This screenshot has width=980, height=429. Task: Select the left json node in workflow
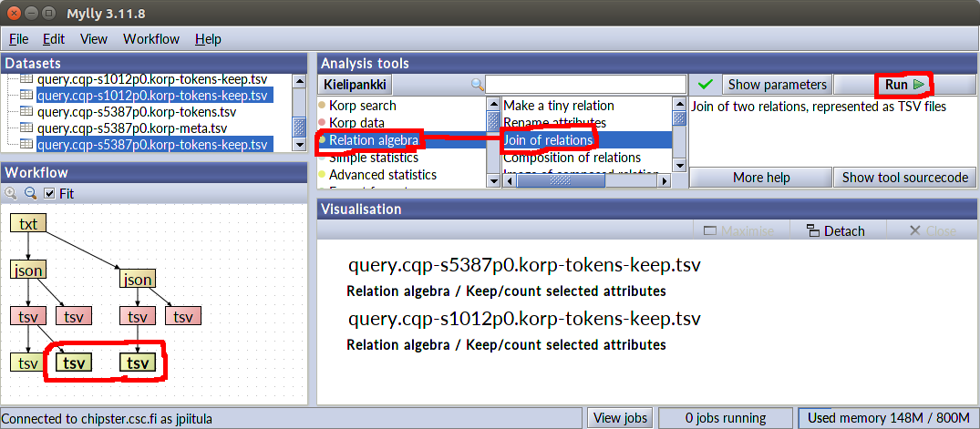(28, 270)
